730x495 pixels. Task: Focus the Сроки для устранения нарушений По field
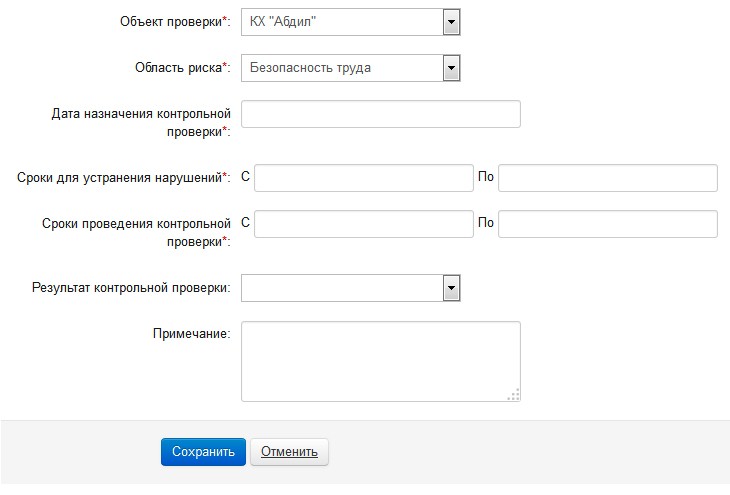pos(608,178)
